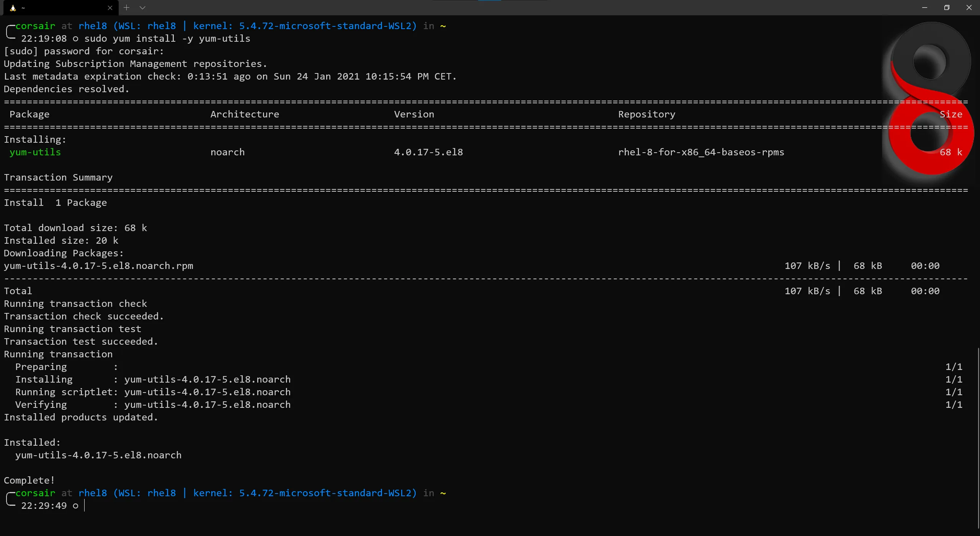The height and width of the screenshot is (536, 980).
Task: Click the green yum-utils package name
Action: pyautogui.click(x=35, y=152)
